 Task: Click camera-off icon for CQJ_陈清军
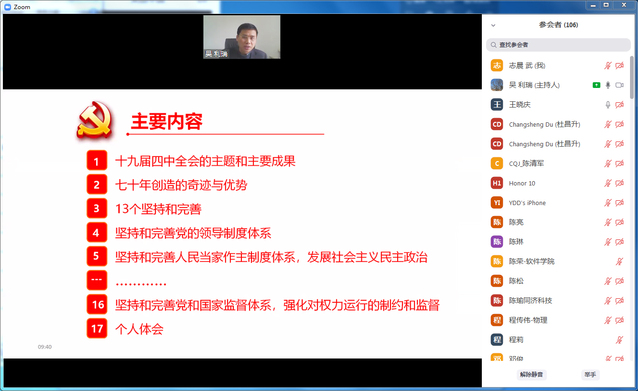[620, 164]
